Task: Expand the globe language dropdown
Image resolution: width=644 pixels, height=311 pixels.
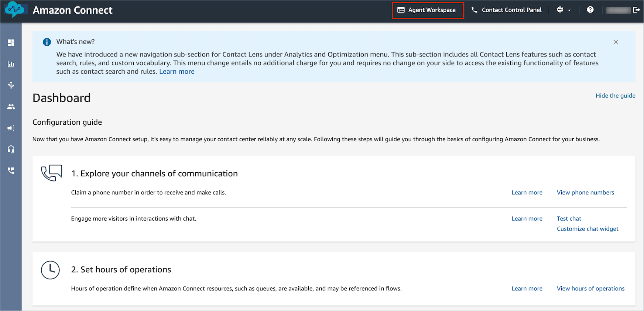Action: 563,10
